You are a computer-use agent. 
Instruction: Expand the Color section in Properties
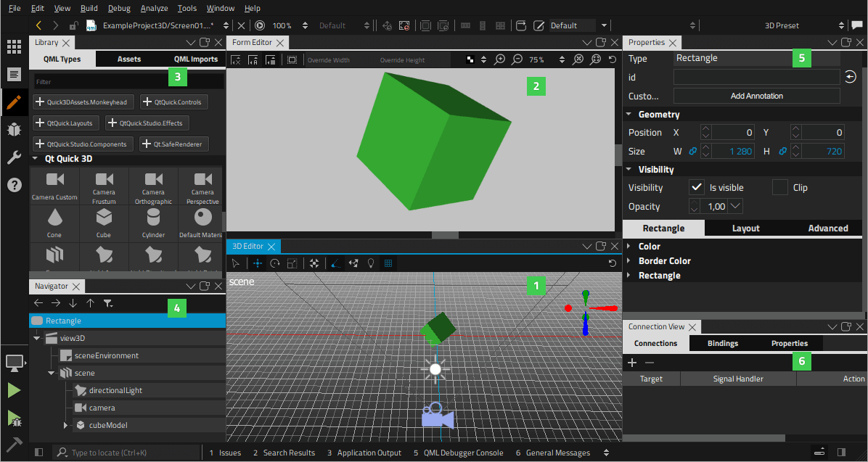click(x=629, y=246)
